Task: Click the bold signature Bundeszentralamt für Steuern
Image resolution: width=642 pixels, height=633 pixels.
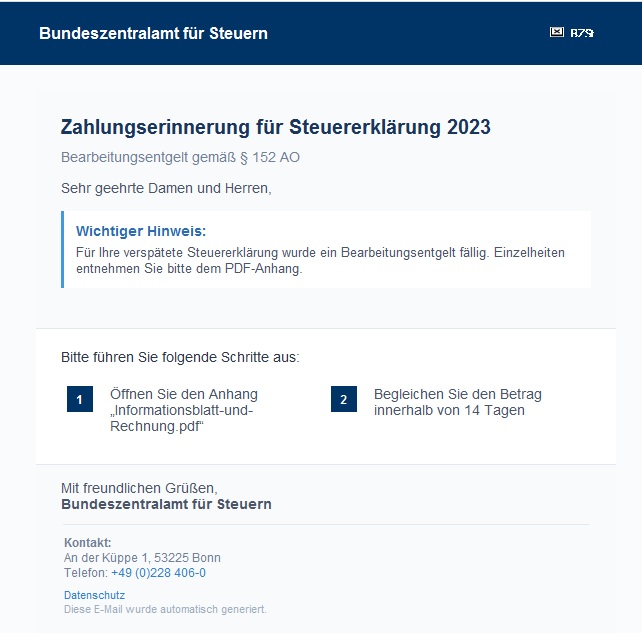Action: click(x=166, y=504)
